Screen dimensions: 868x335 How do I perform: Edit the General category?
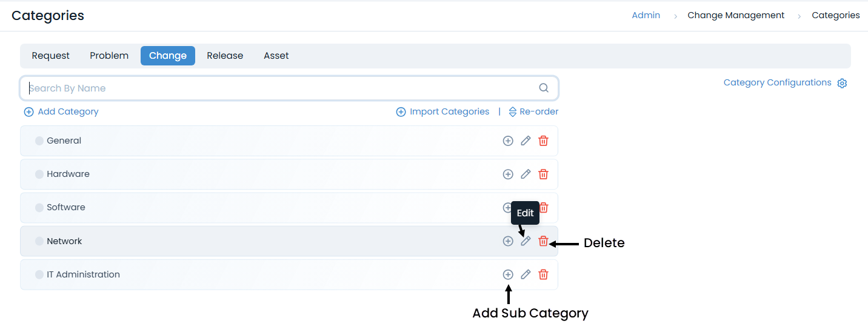click(526, 141)
